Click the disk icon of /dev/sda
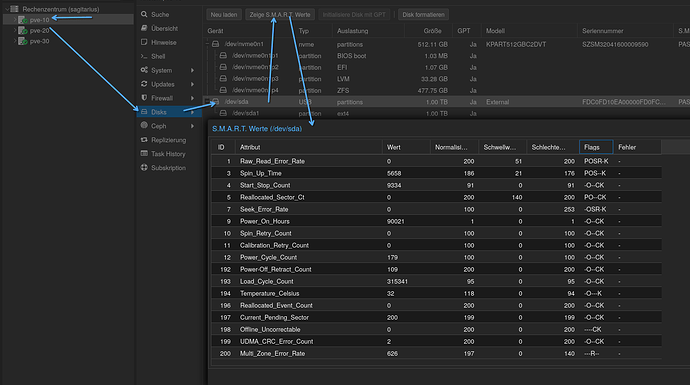Screen dimensions: 690x385 click(x=215, y=102)
